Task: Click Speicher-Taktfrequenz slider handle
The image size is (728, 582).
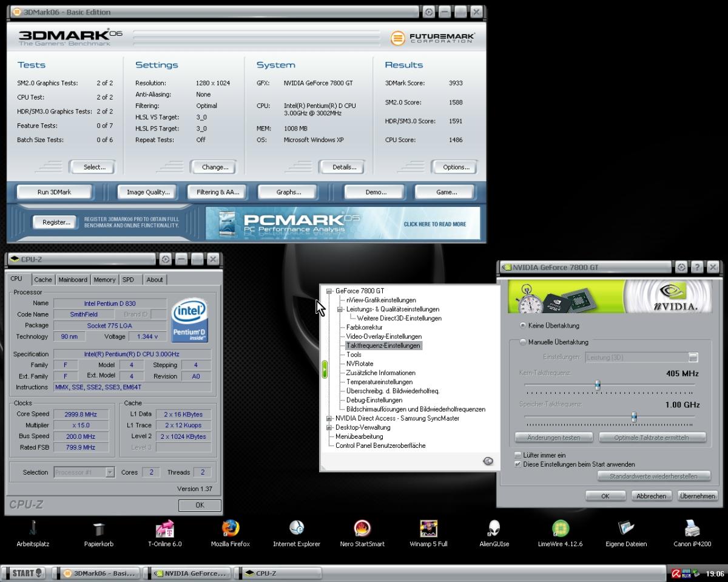Action: 634,416
